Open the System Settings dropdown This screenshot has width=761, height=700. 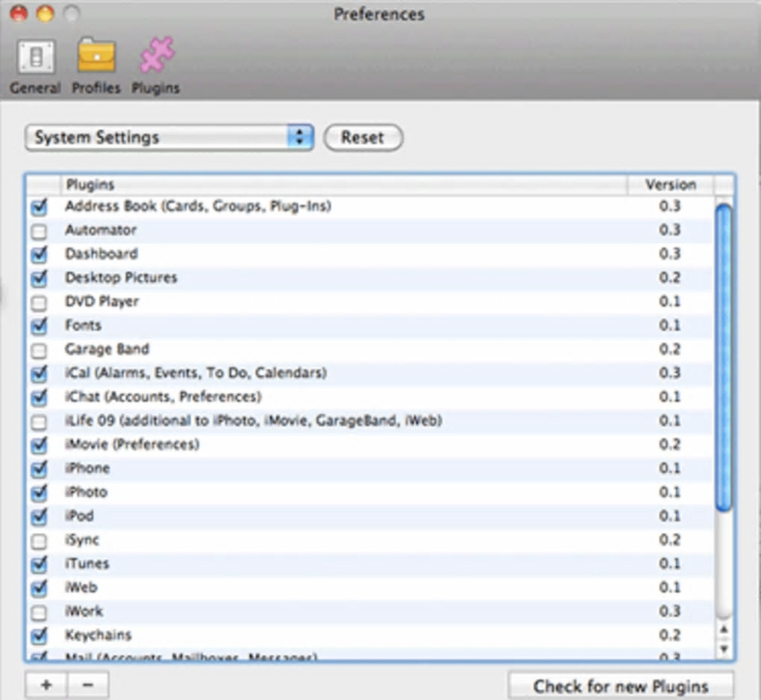(x=169, y=137)
